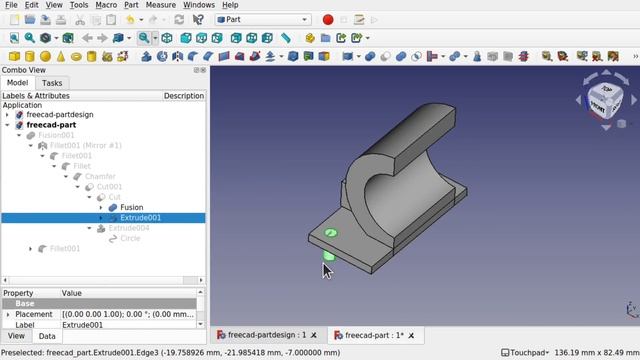Create a Part container yellow icon
The height and width of the screenshot is (360, 640).
[310, 38]
